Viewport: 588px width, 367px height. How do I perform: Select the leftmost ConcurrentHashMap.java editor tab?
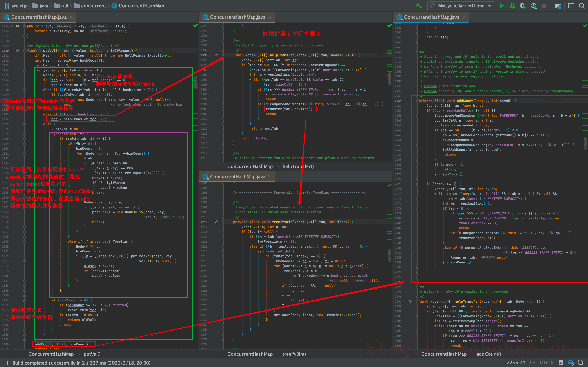39,17
